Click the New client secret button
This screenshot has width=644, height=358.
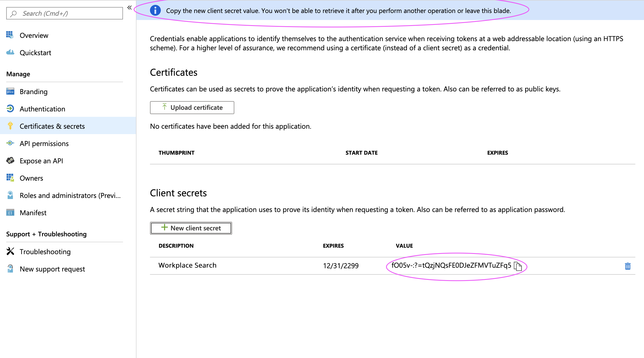coord(191,228)
